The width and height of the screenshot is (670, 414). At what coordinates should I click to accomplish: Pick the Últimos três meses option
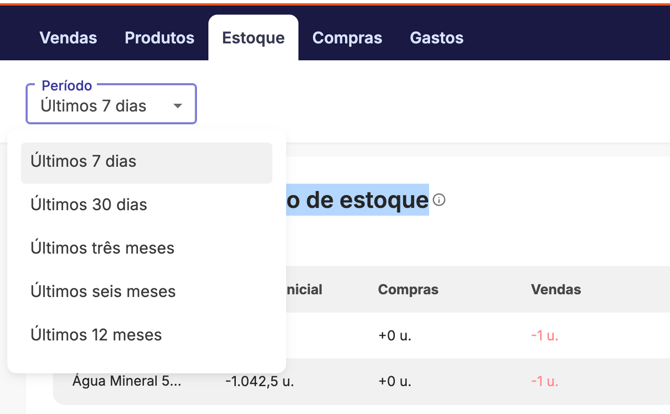point(146,248)
